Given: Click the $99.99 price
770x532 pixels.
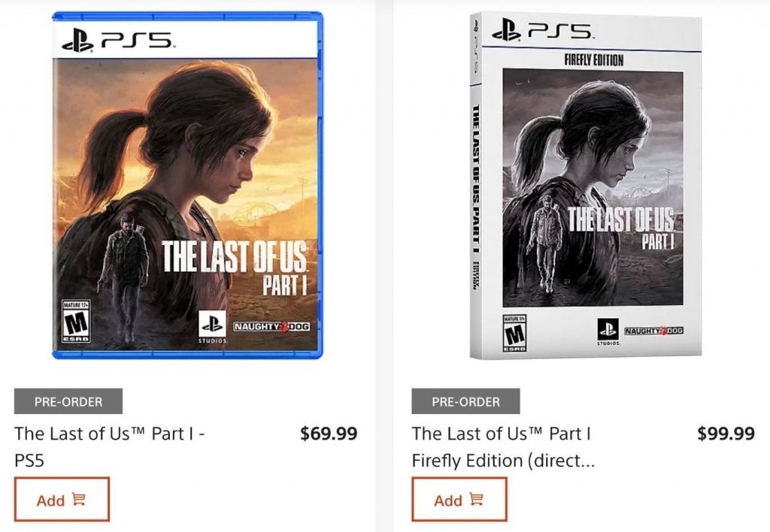Looking at the screenshot, I should 726,434.
